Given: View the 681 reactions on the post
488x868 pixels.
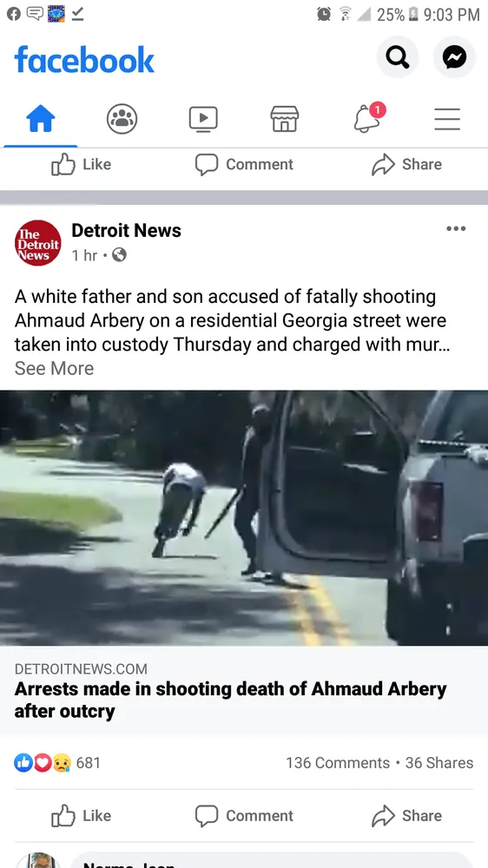Looking at the screenshot, I should (x=57, y=763).
